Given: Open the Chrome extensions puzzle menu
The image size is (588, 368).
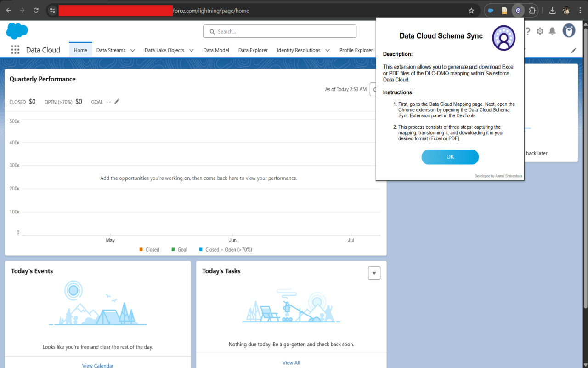Looking at the screenshot, I should coord(532,11).
